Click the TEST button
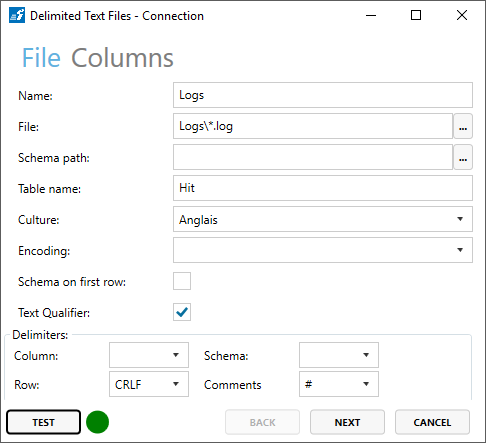 43,422
